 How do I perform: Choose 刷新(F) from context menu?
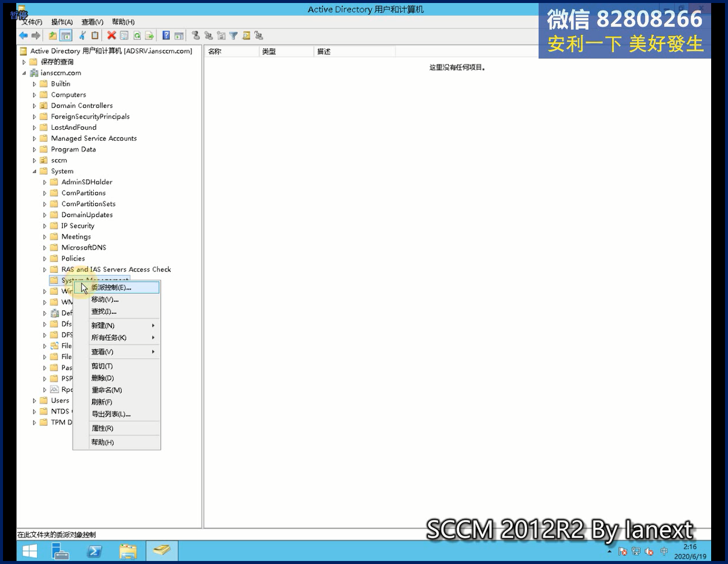pos(117,402)
